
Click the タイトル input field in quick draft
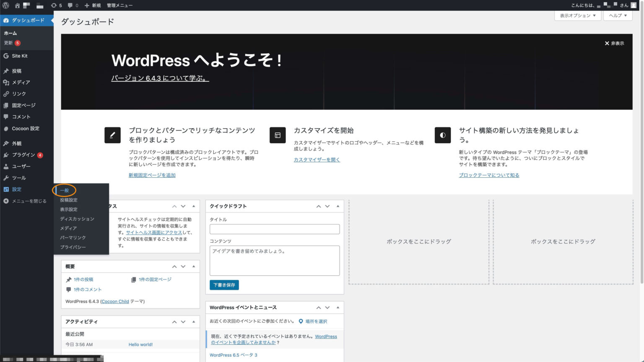tap(274, 229)
